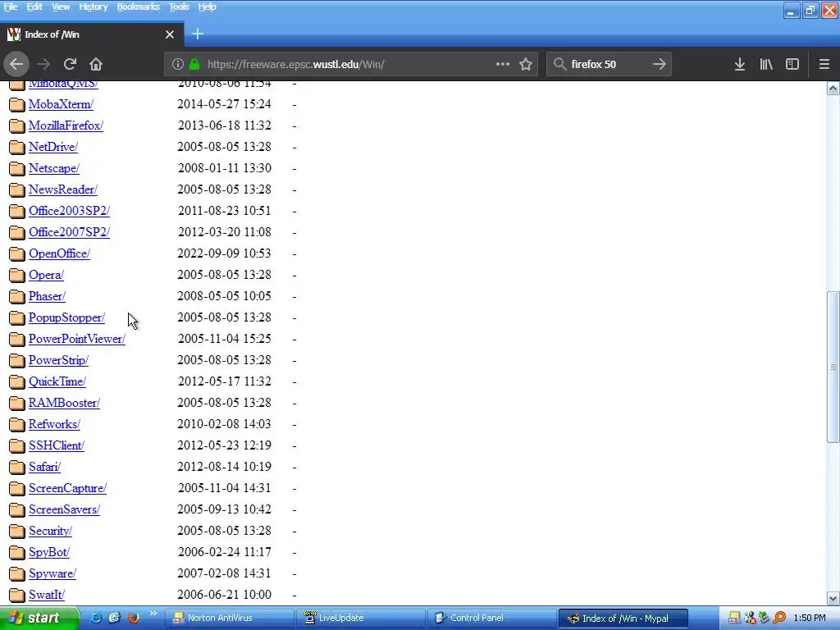The height and width of the screenshot is (630, 840).
Task: Click the folder icon beside OpenOffice
Action: point(17,254)
